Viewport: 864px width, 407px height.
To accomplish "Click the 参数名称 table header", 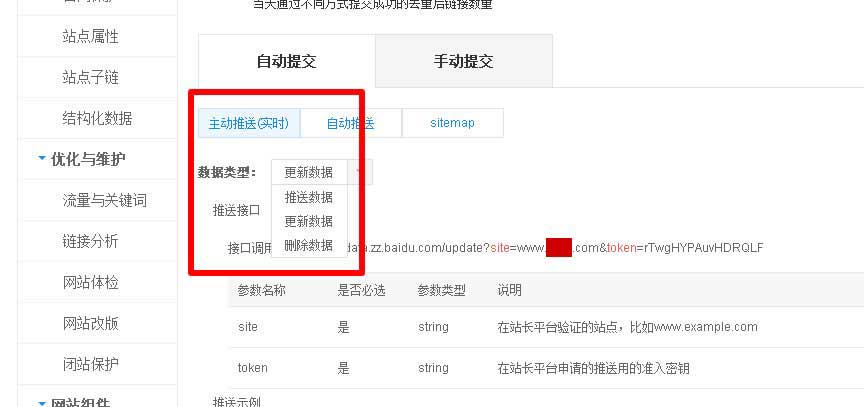I will tap(261, 290).
